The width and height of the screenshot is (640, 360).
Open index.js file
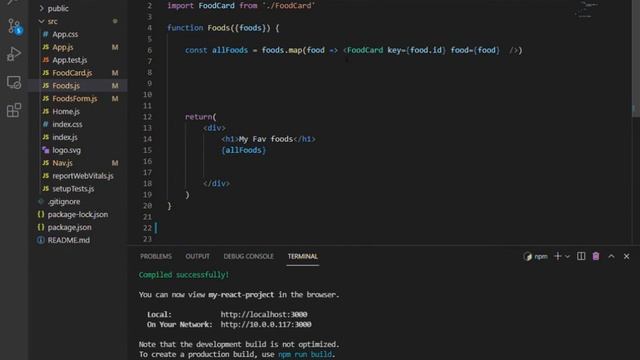point(64,137)
